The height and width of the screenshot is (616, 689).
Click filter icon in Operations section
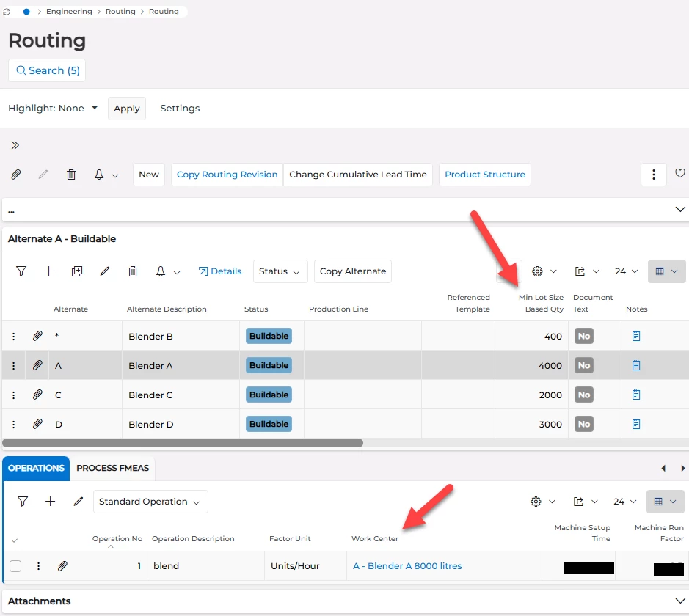click(23, 502)
